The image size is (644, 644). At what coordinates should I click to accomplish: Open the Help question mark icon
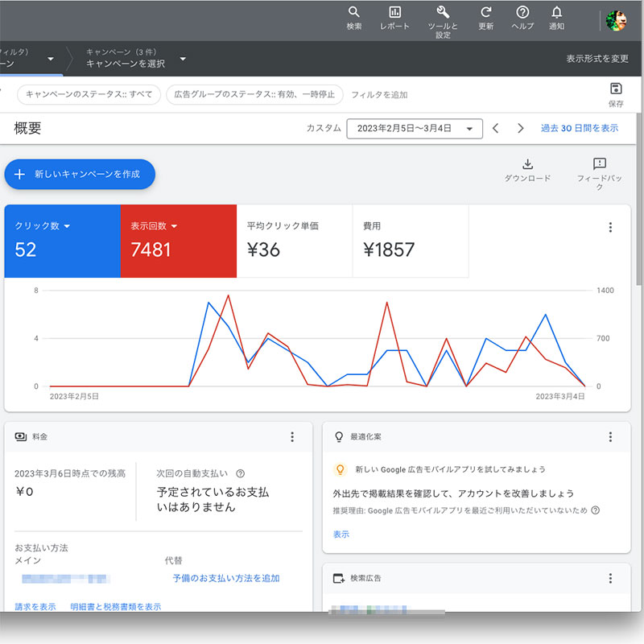pos(522,12)
